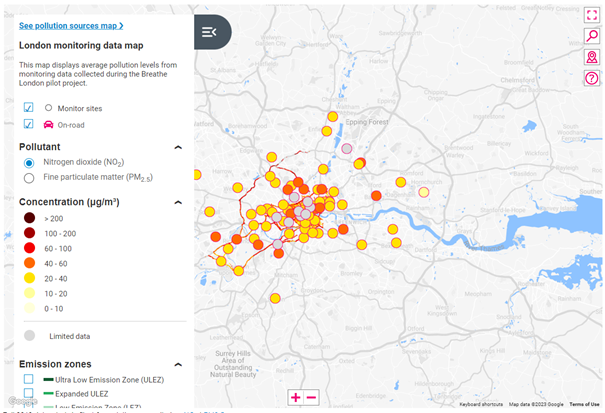Click Map data ©2023 Google text
The width and height of the screenshot is (605, 413).
(536, 404)
